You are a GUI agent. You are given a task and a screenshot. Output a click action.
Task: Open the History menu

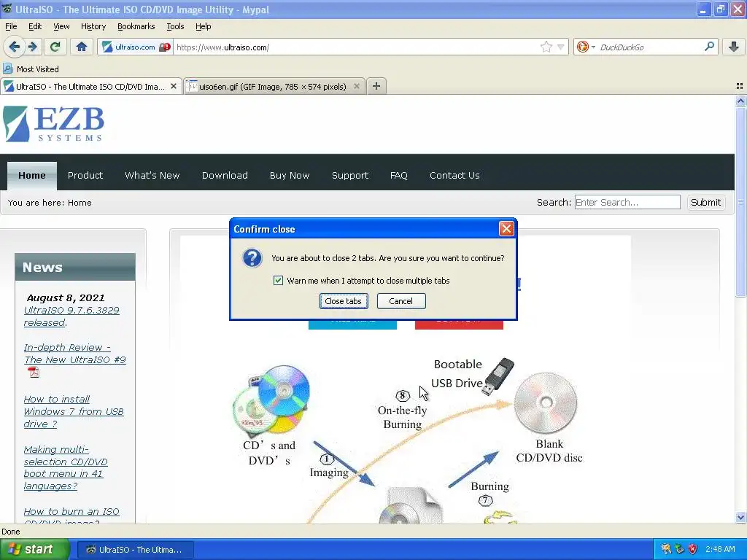point(93,26)
